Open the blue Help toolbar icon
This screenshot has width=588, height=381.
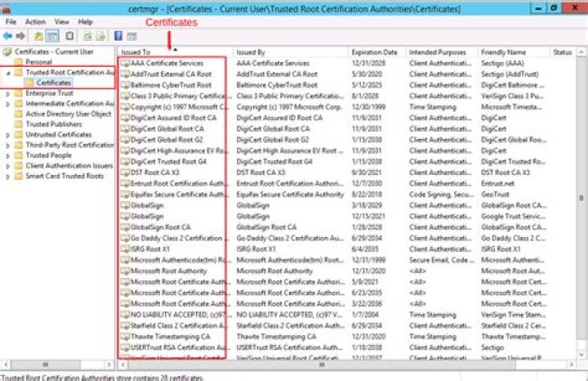click(118, 36)
